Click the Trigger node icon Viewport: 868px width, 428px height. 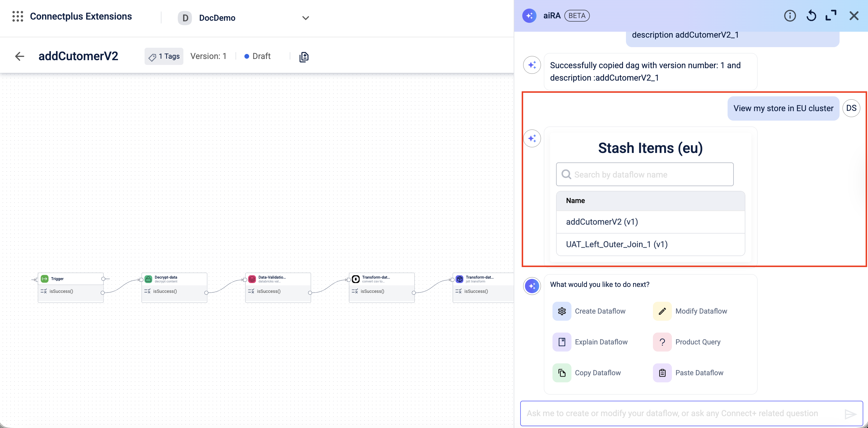click(44, 279)
